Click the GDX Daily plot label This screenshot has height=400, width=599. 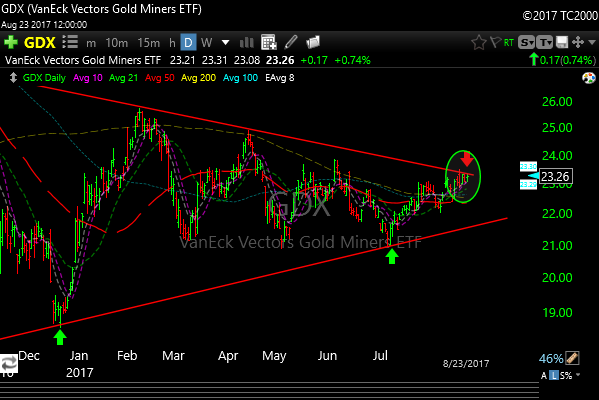[x=44, y=78]
